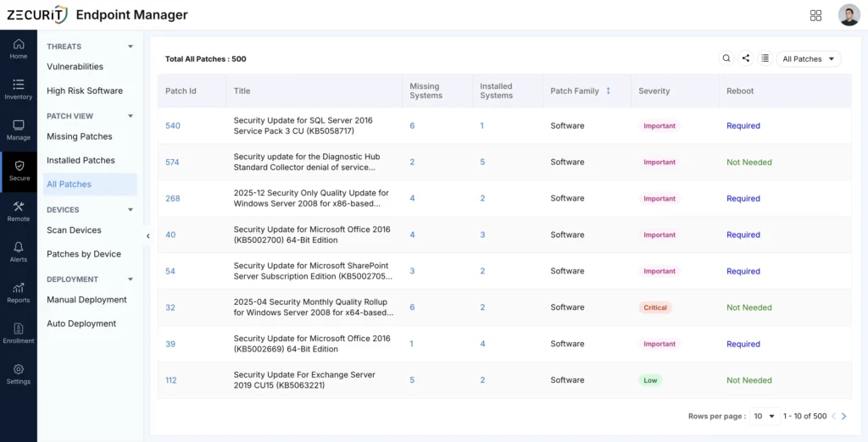The height and width of the screenshot is (442, 868).
Task: Open Manual Deployment menu item
Action: point(86,300)
